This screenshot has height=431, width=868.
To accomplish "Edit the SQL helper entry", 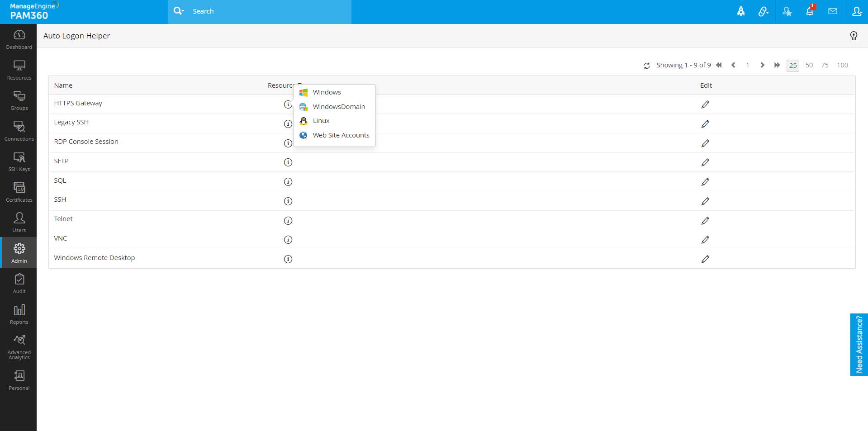I will pos(705,182).
